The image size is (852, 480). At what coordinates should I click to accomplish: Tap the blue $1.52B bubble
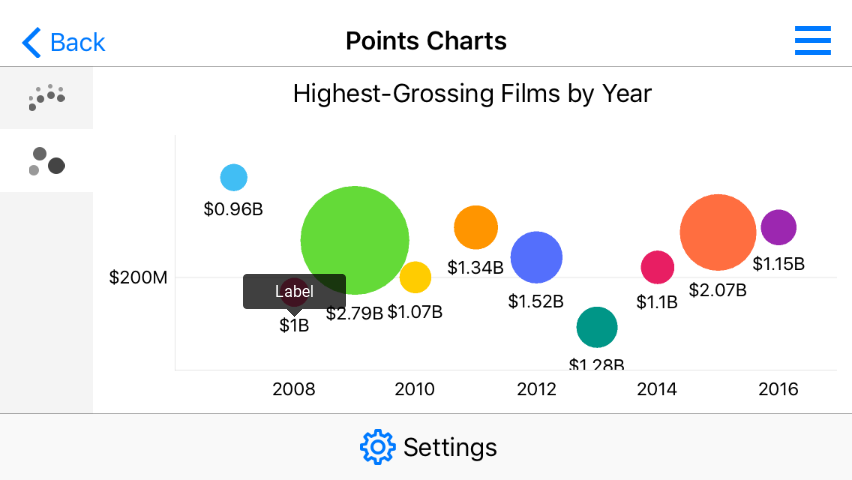pyautogui.click(x=537, y=257)
